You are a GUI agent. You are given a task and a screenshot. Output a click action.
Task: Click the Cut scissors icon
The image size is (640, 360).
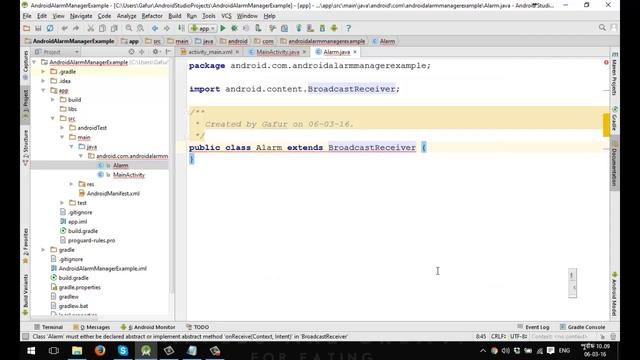(91, 28)
